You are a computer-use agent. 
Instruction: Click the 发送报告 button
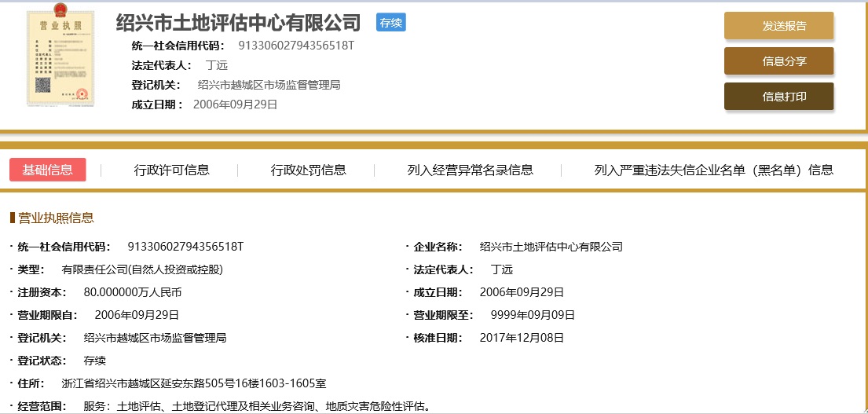(778, 26)
